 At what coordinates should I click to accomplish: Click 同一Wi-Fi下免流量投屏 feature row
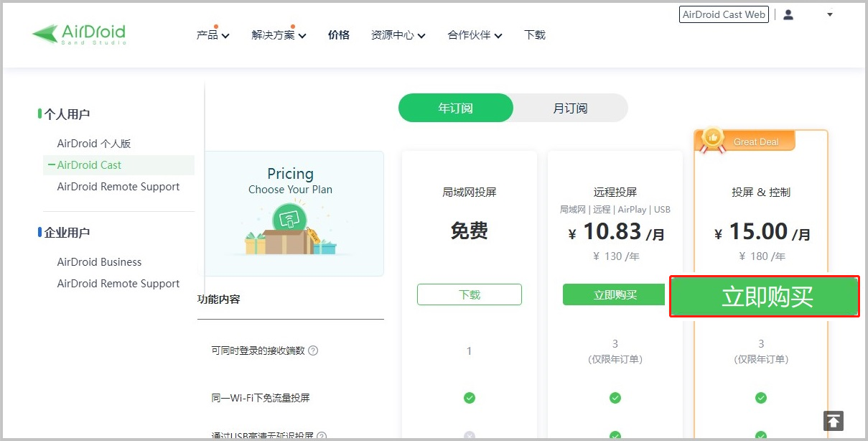point(261,398)
